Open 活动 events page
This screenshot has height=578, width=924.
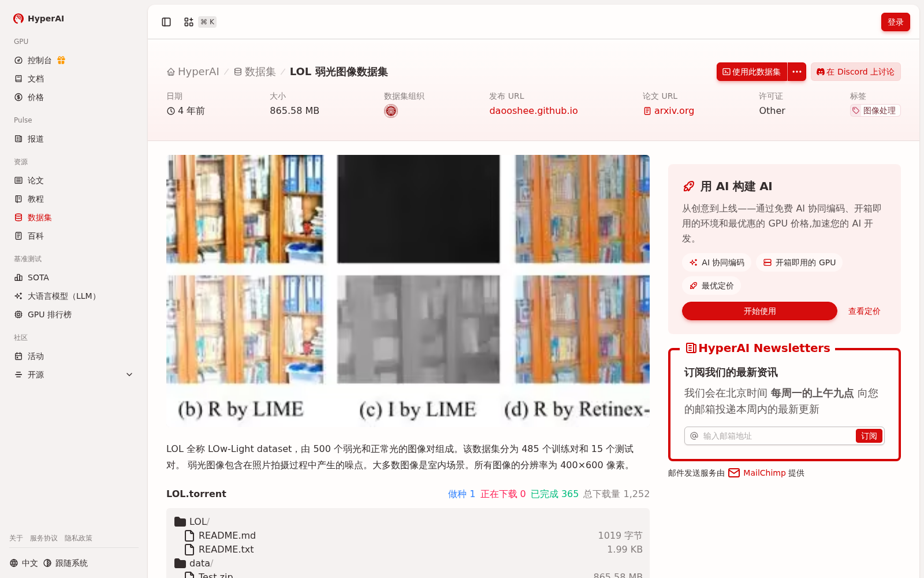[x=74, y=356]
